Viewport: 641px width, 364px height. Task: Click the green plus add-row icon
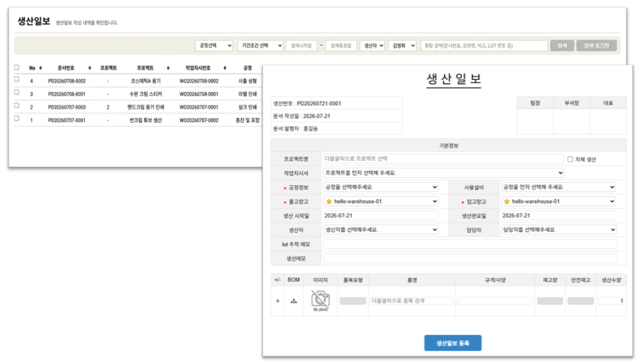[x=277, y=301]
